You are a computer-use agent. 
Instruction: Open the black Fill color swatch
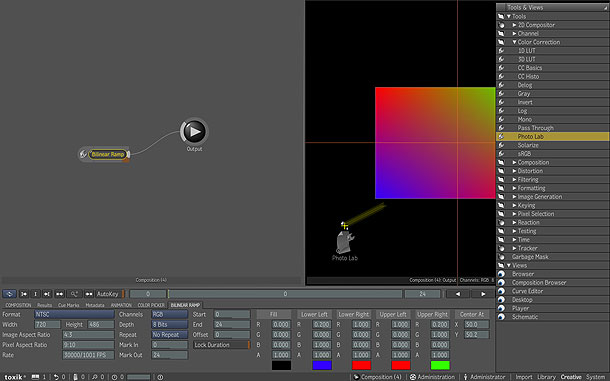coord(281,365)
